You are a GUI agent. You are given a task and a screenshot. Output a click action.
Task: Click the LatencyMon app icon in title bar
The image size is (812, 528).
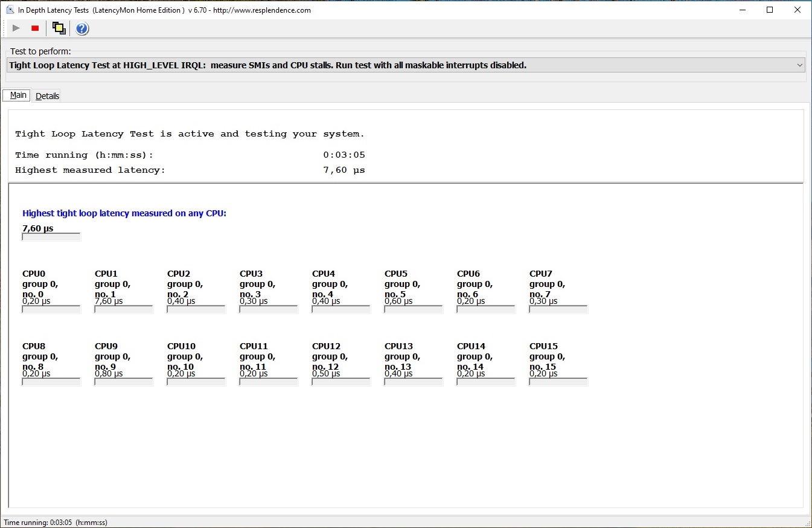coord(9,10)
